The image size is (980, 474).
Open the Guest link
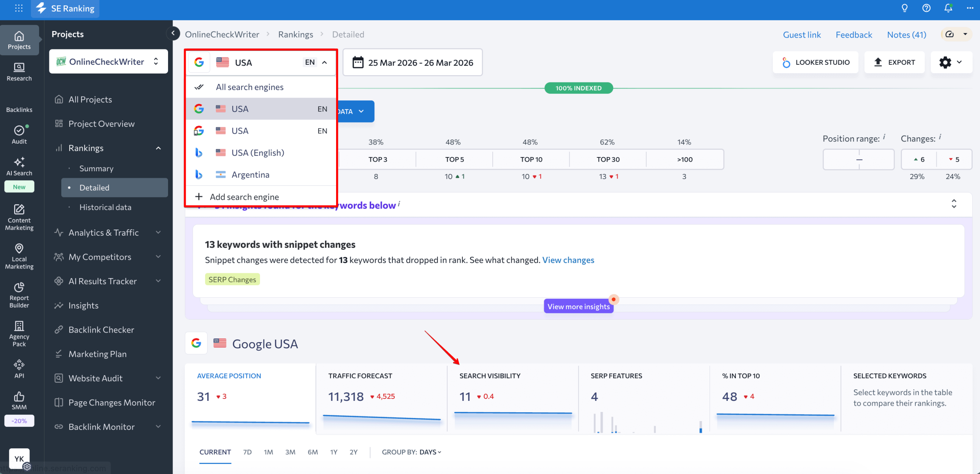tap(802, 34)
